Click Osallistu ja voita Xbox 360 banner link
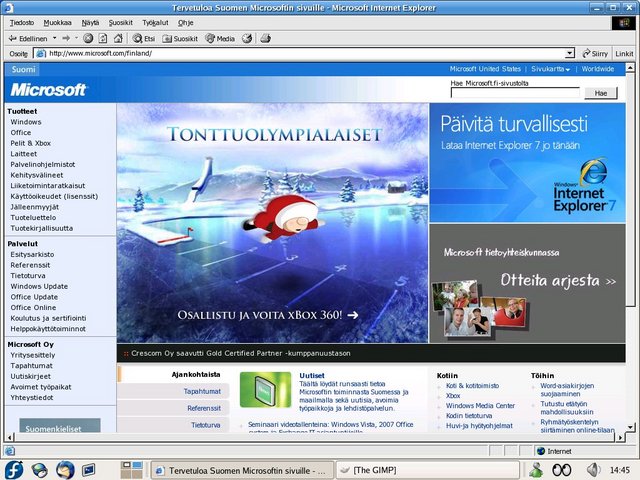The height and width of the screenshot is (480, 640). (268, 315)
